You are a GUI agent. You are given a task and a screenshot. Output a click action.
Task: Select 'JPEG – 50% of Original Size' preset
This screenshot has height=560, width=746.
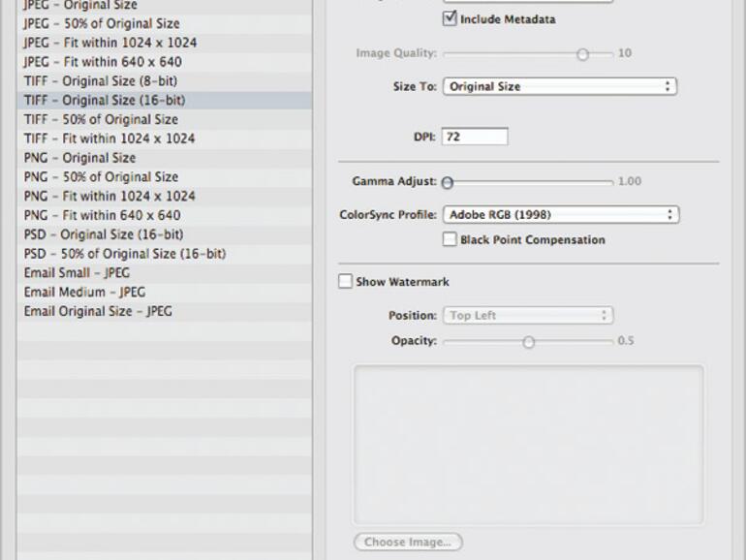tap(165, 23)
